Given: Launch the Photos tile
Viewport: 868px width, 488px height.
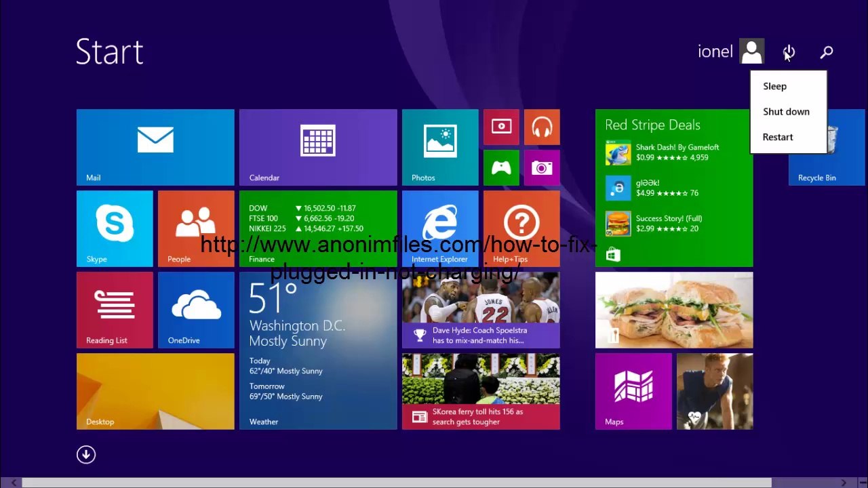Looking at the screenshot, I should point(440,147).
